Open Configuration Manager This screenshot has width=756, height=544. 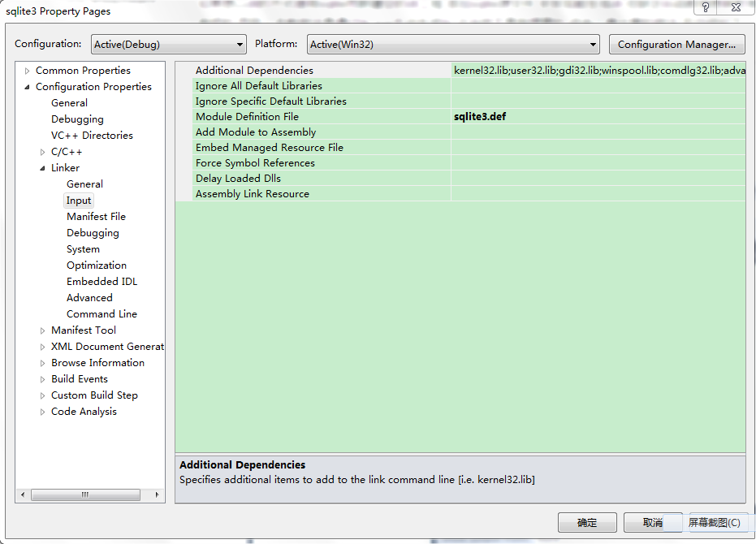(x=677, y=45)
